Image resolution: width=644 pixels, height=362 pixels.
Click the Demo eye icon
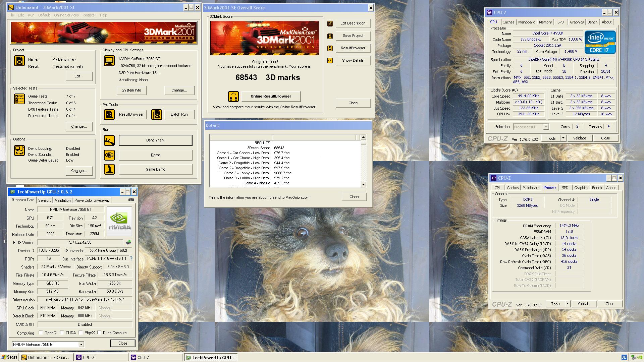pos(109,155)
